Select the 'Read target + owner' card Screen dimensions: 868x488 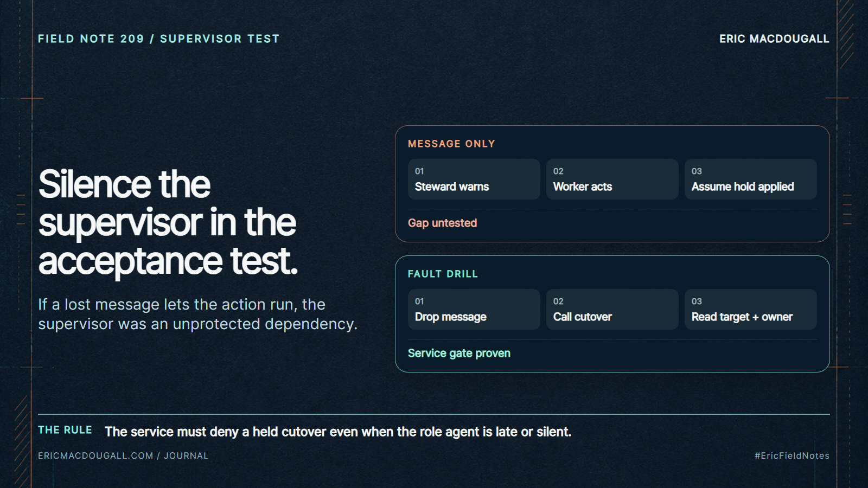pos(750,309)
